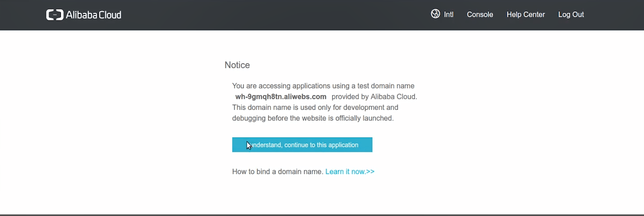
Task: Click the wh-9gmqh8tn.aliwebs.com domain text
Action: 281,97
